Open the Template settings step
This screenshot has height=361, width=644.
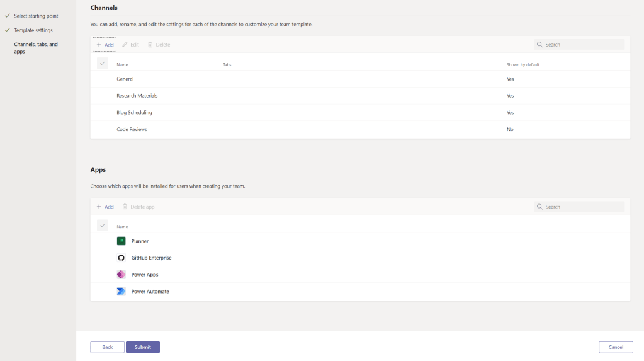point(33,30)
